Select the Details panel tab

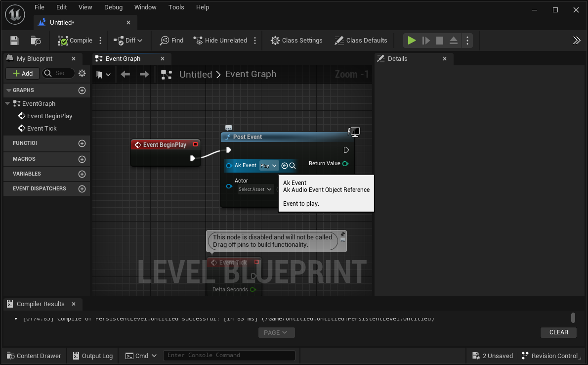tap(397, 58)
